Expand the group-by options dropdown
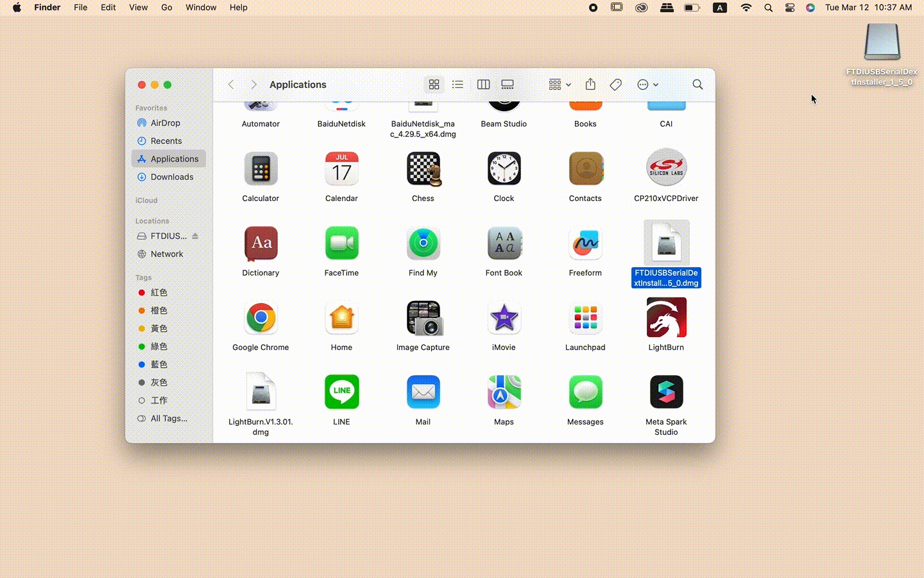 pyautogui.click(x=560, y=85)
